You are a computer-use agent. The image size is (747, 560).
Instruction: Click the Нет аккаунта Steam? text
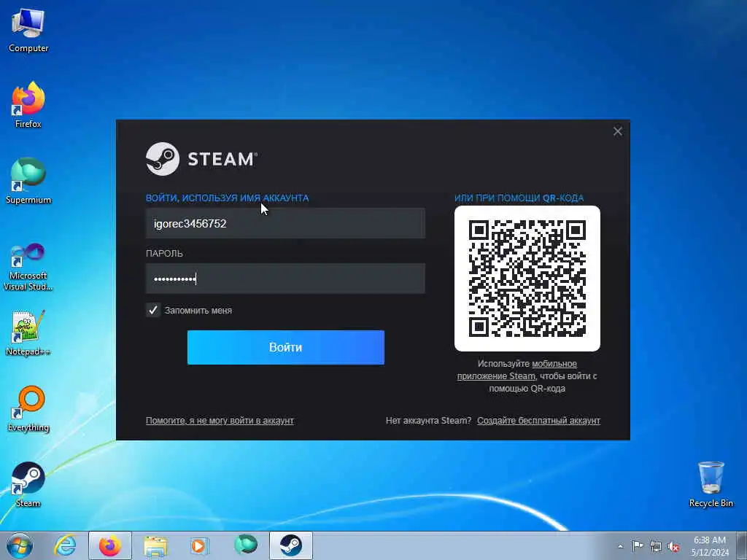tap(428, 421)
